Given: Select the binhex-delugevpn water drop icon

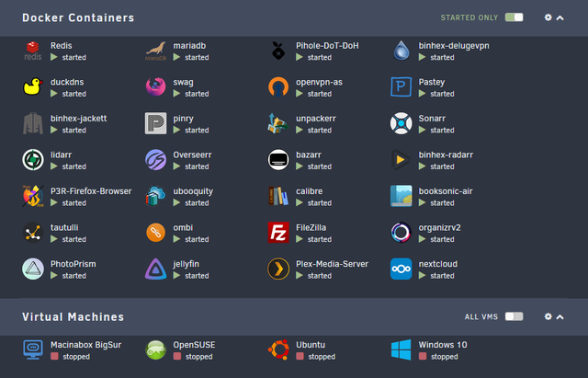Looking at the screenshot, I should (401, 51).
